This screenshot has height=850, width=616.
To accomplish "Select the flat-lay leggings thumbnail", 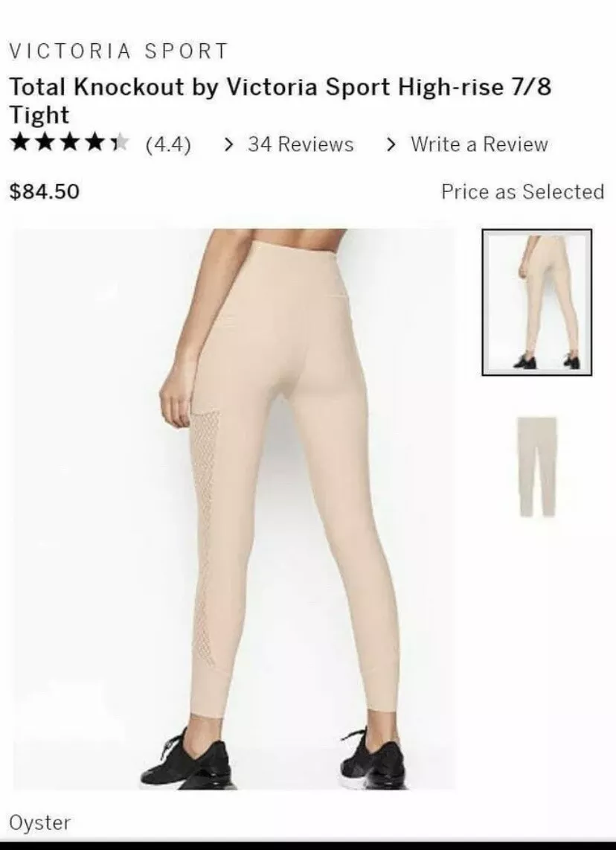I will coord(536,467).
